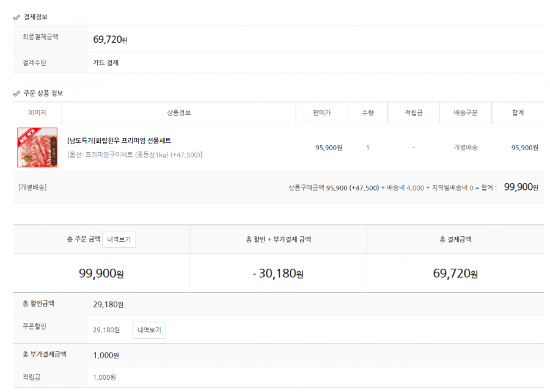Click the 총 할인금액 row label

point(38,303)
